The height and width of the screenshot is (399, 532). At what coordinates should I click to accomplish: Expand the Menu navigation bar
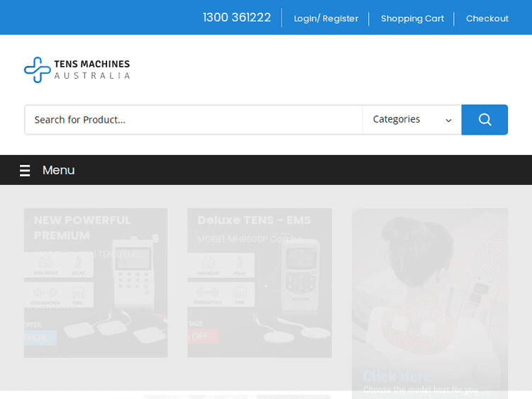click(x=58, y=170)
